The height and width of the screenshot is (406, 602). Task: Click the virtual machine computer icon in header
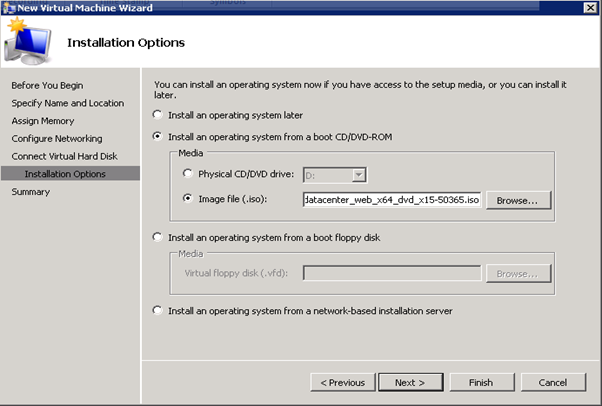pos(28,41)
